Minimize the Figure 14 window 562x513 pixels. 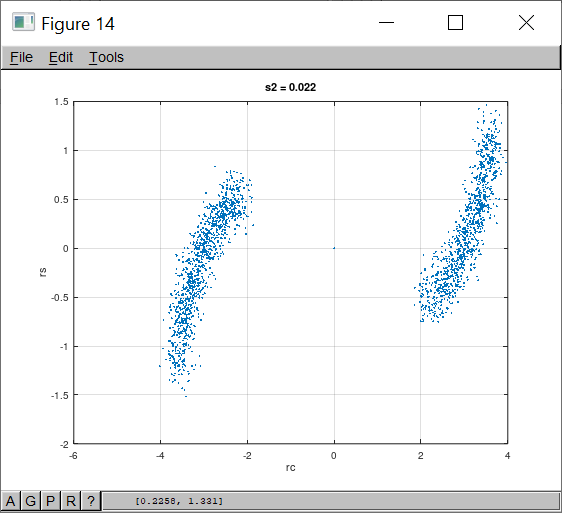(x=386, y=23)
